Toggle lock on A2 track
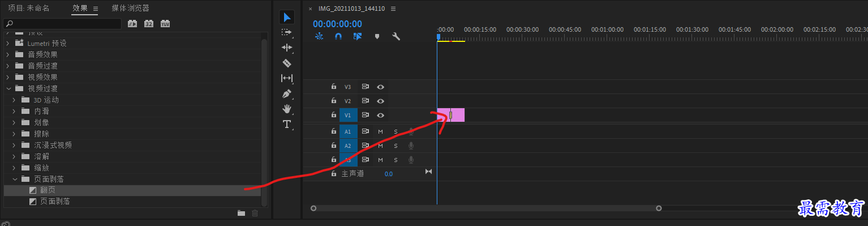This screenshot has height=226, width=868. pos(334,146)
